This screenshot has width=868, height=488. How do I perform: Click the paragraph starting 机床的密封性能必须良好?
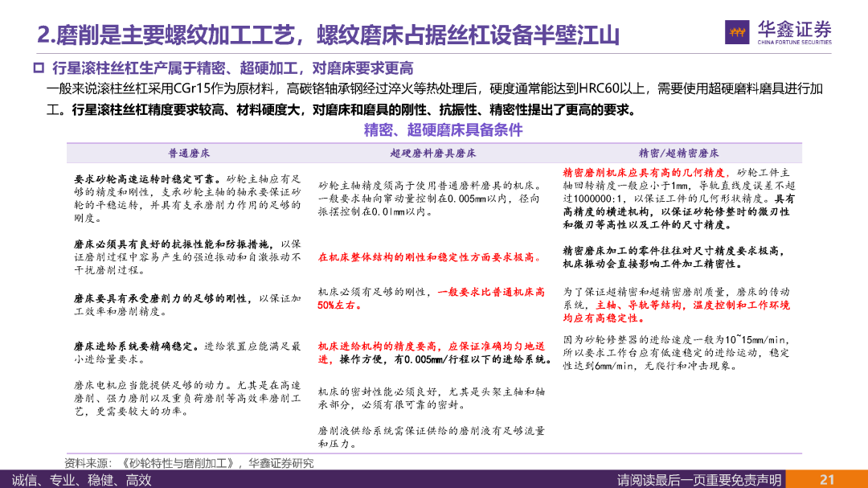(432, 398)
